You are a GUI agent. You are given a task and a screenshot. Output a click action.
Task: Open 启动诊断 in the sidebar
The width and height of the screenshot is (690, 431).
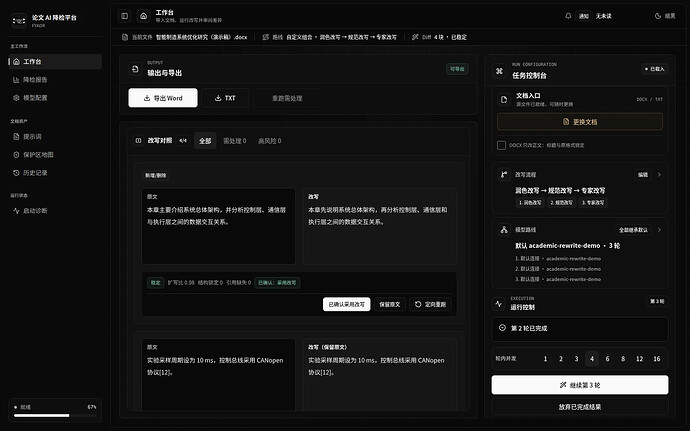click(x=55, y=210)
